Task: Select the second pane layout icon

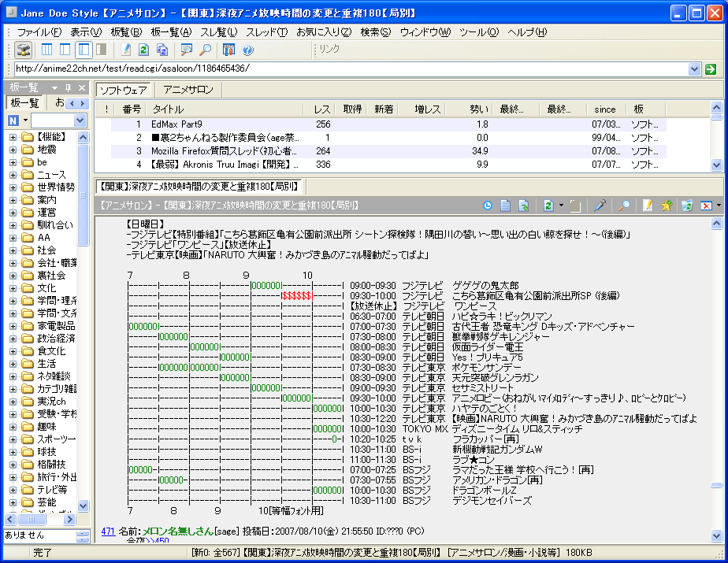Action: [65, 50]
